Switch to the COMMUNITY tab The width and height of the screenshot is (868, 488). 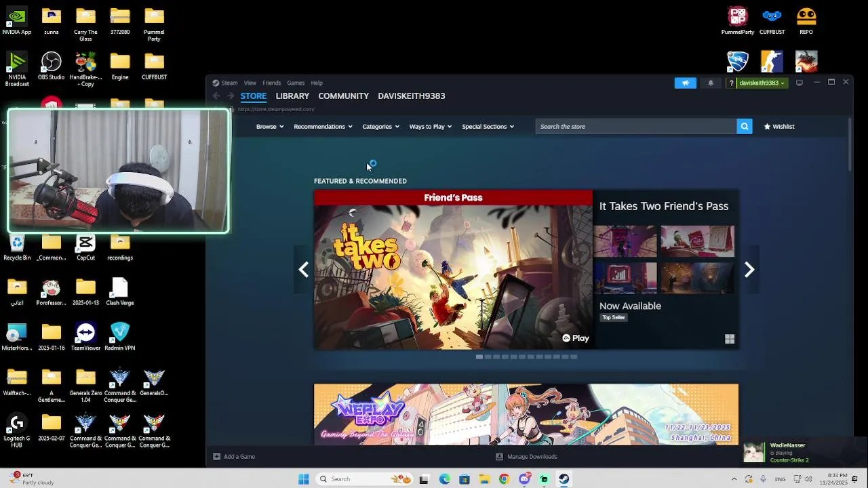343,96
